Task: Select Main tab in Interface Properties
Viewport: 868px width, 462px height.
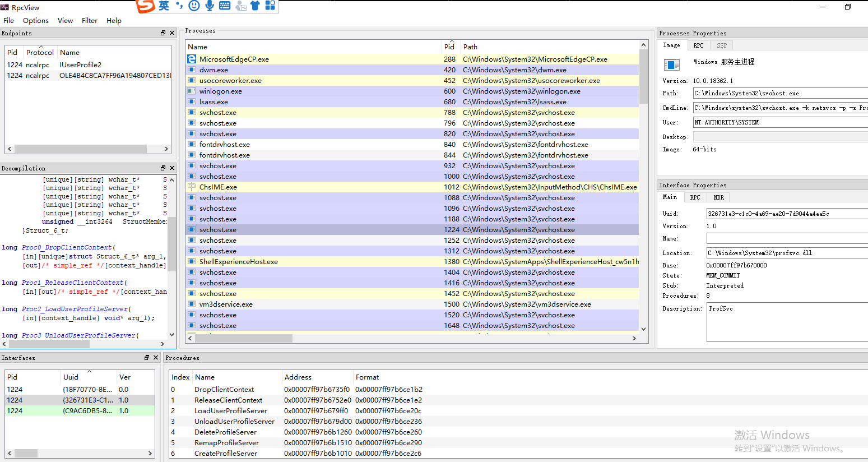Action: [670, 197]
